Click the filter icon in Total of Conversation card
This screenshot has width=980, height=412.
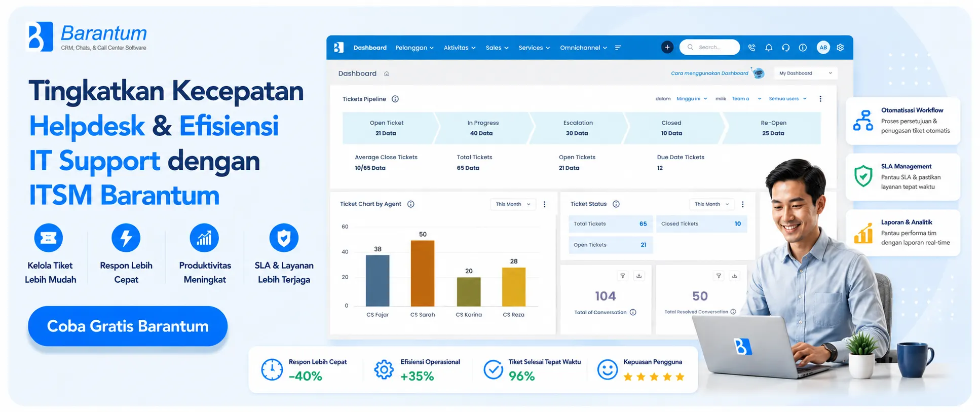[x=623, y=276]
